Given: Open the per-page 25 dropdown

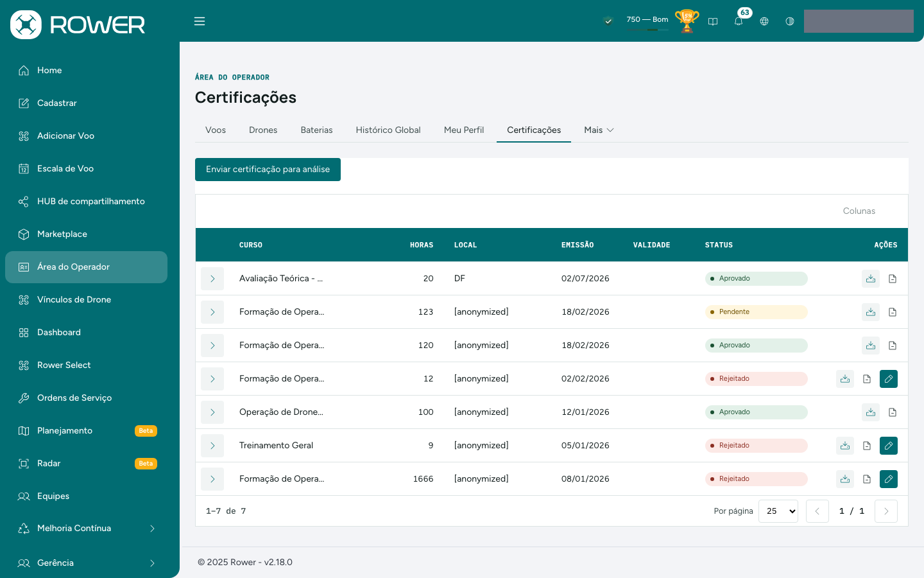Looking at the screenshot, I should pyautogui.click(x=778, y=511).
